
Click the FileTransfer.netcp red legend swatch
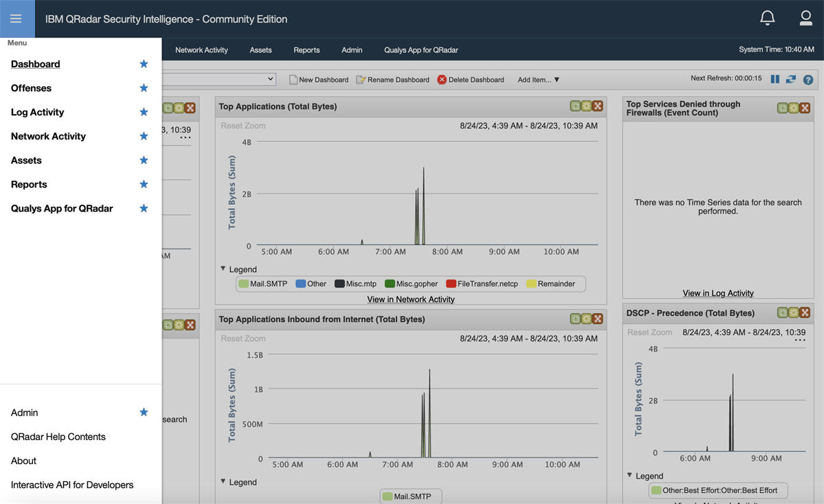click(451, 284)
